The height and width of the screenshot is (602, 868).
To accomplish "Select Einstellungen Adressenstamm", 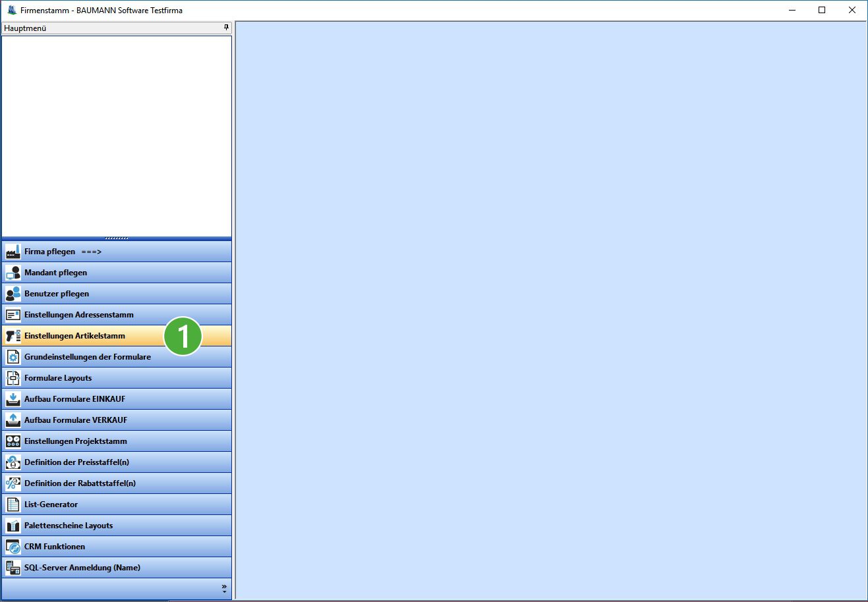I will [117, 315].
